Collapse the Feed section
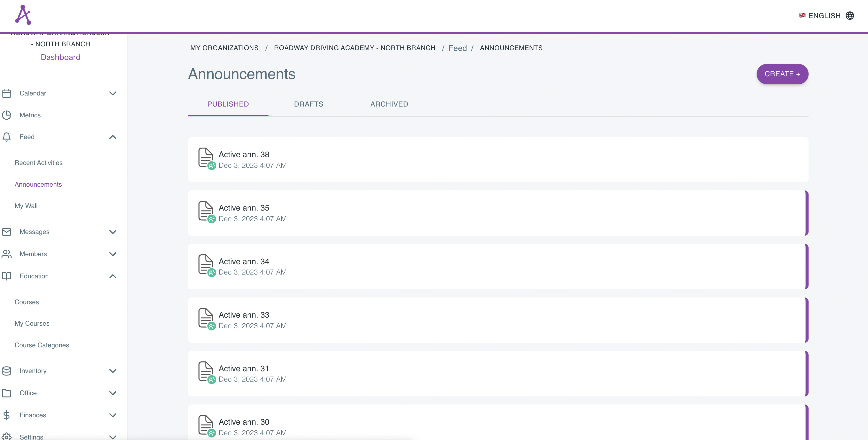 113,137
